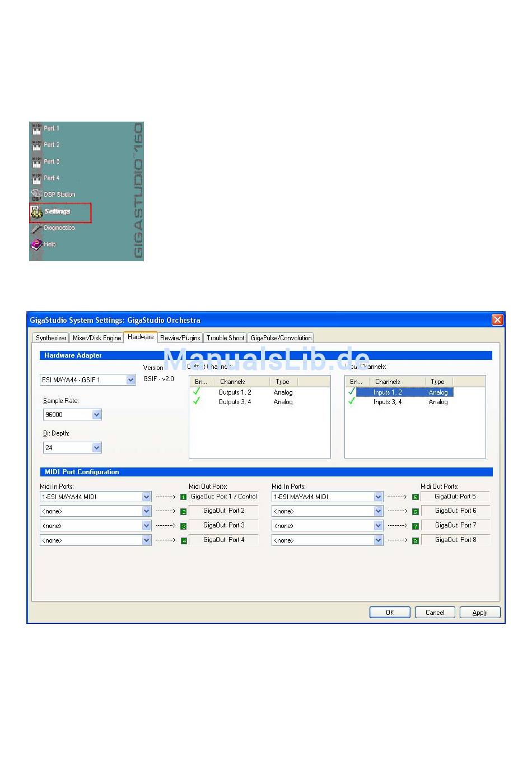This screenshot has height=778, width=532.
Task: Click the Cancel button
Action: coord(435,613)
